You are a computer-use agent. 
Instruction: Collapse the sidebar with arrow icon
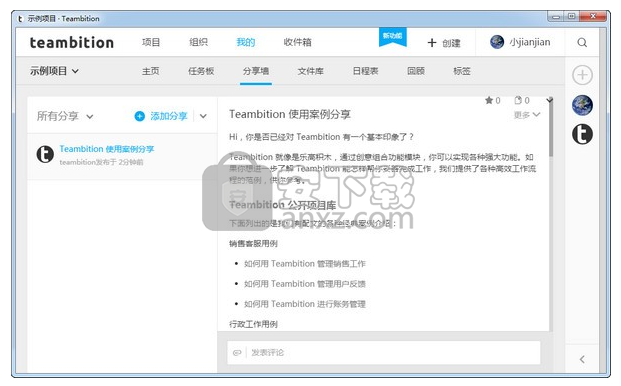coord(582,359)
